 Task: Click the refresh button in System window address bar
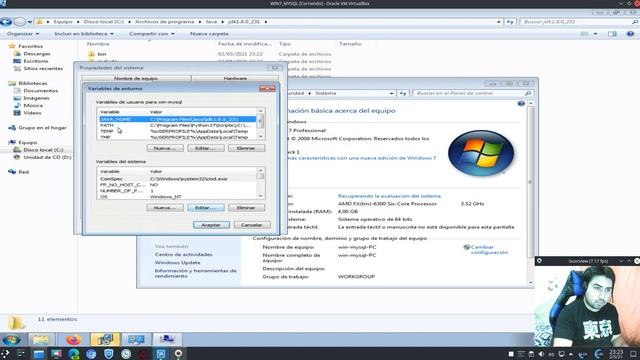pos(403,93)
